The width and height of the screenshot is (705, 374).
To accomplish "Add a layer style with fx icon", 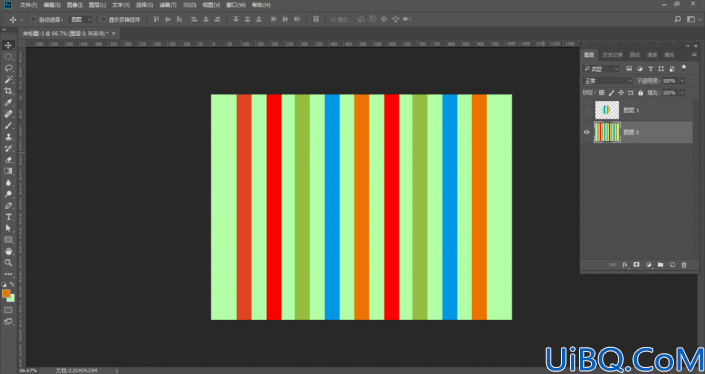I will [625, 265].
